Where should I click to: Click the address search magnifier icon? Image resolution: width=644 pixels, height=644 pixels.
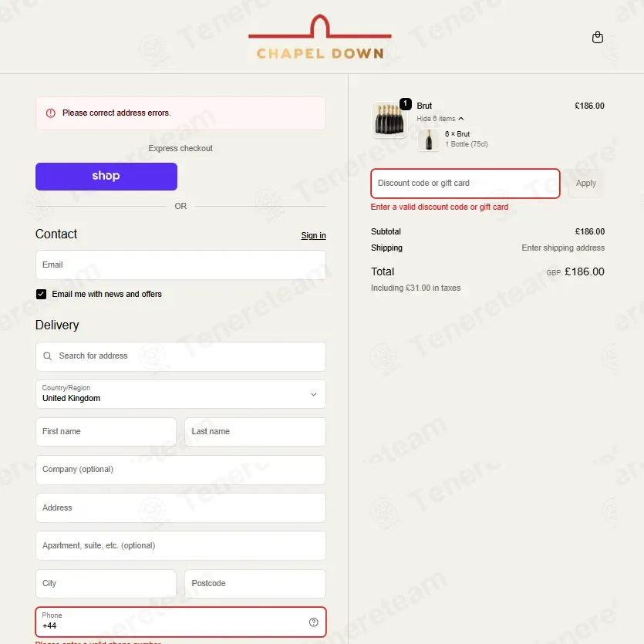point(48,356)
